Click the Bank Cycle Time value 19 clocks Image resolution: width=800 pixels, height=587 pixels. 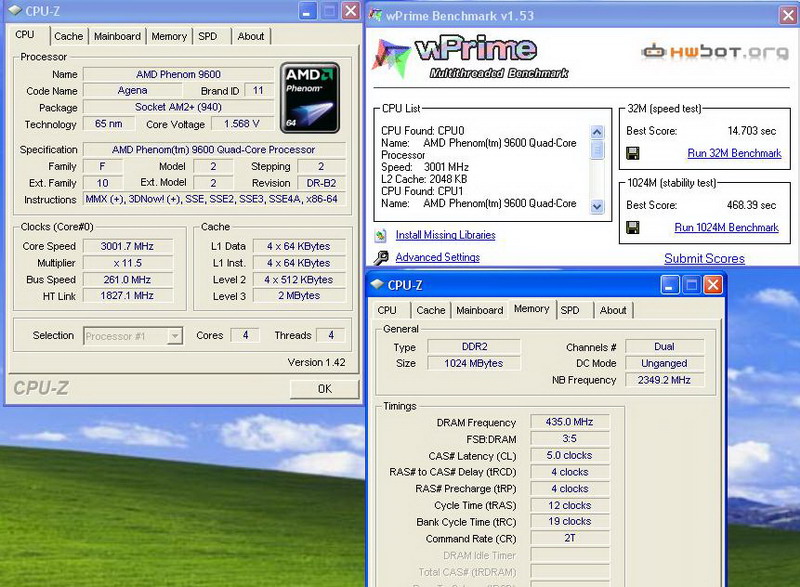click(x=569, y=521)
